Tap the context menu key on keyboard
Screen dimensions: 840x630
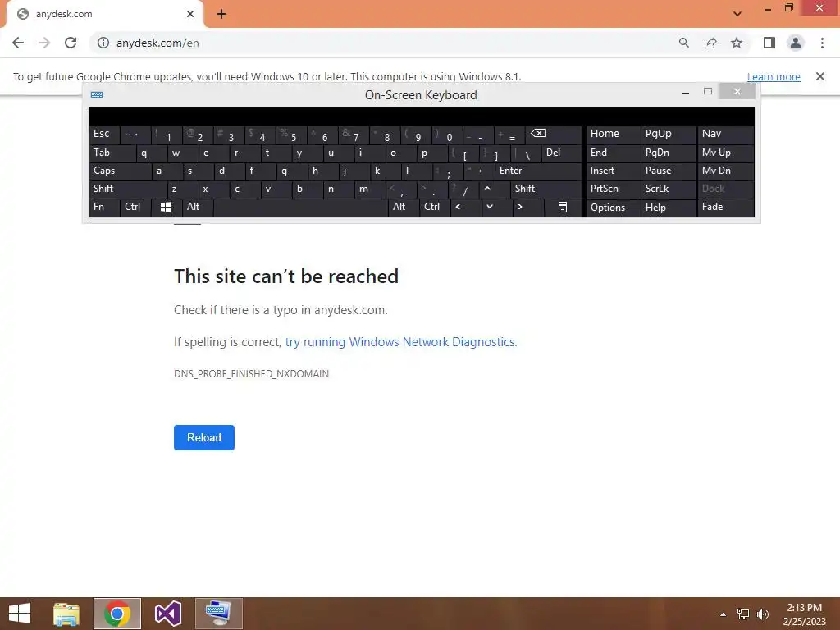coord(563,208)
